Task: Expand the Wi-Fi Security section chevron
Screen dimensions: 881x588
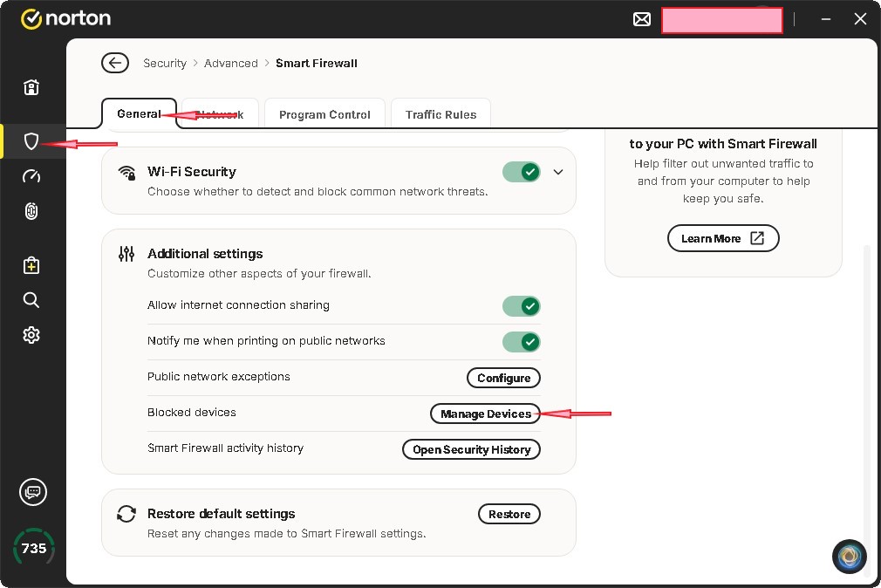Action: click(558, 172)
